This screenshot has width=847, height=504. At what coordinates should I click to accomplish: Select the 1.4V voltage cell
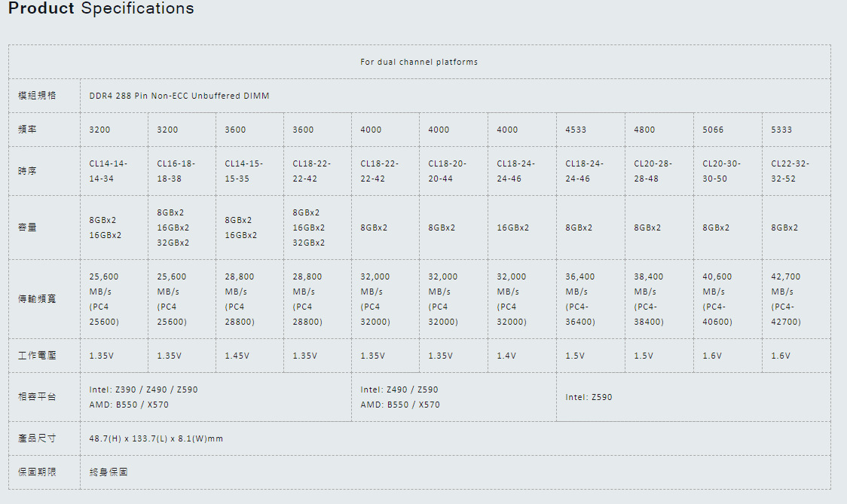tap(506, 356)
